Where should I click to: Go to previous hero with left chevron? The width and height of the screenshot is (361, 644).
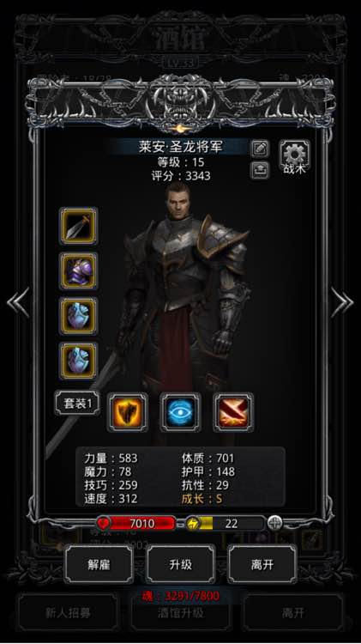(x=19, y=302)
